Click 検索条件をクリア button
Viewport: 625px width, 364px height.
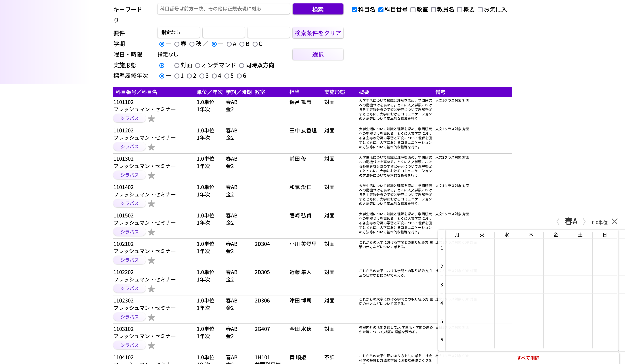pyautogui.click(x=318, y=33)
